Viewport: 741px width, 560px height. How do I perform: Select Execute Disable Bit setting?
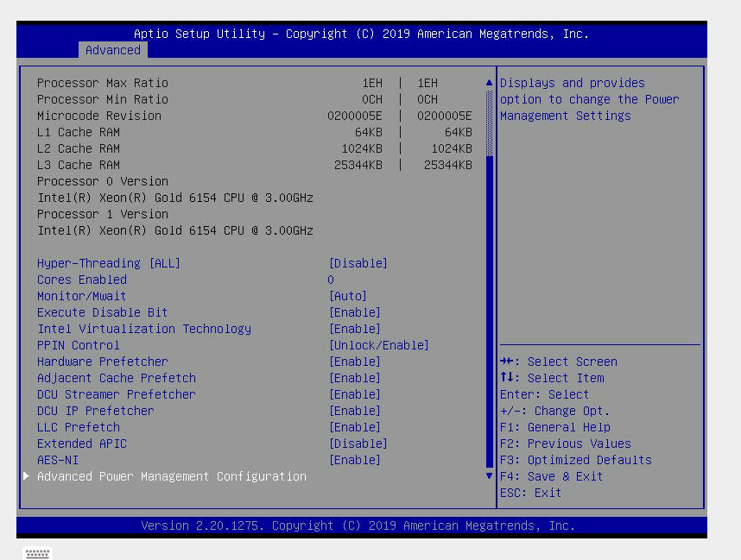tap(102, 312)
